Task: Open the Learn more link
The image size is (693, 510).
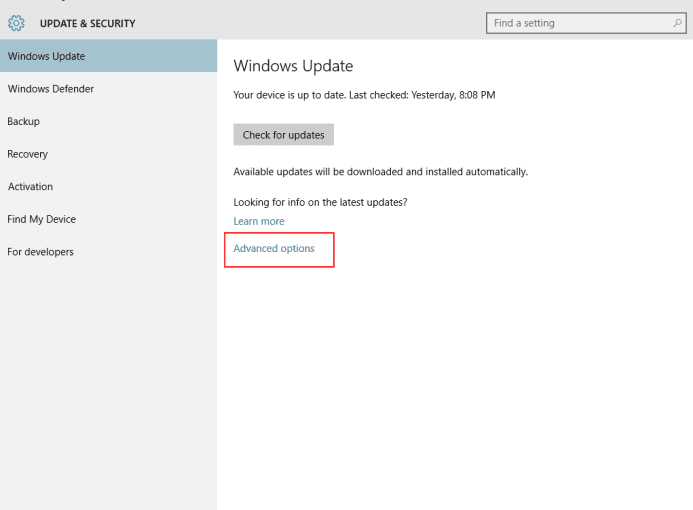Action: 259,221
